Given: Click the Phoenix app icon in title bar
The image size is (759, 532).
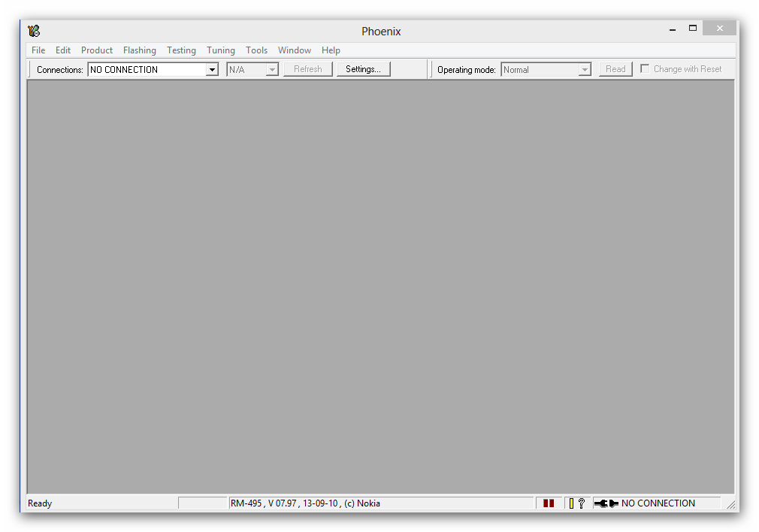Looking at the screenshot, I should pyautogui.click(x=34, y=31).
